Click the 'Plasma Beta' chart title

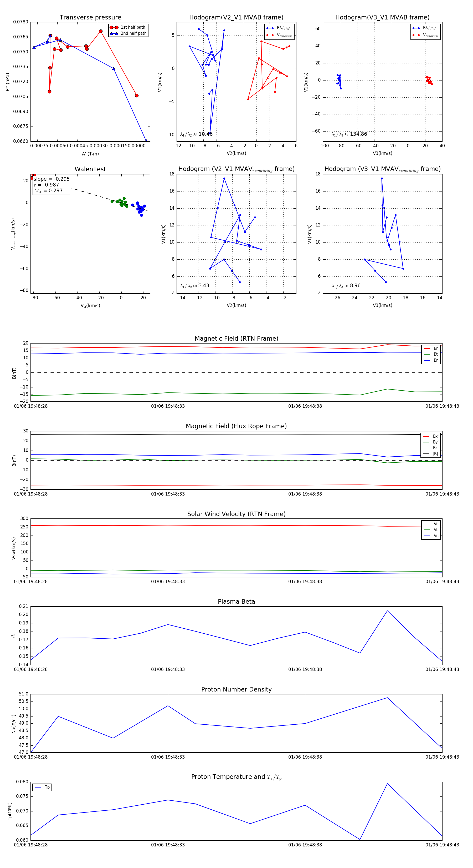coord(236,602)
